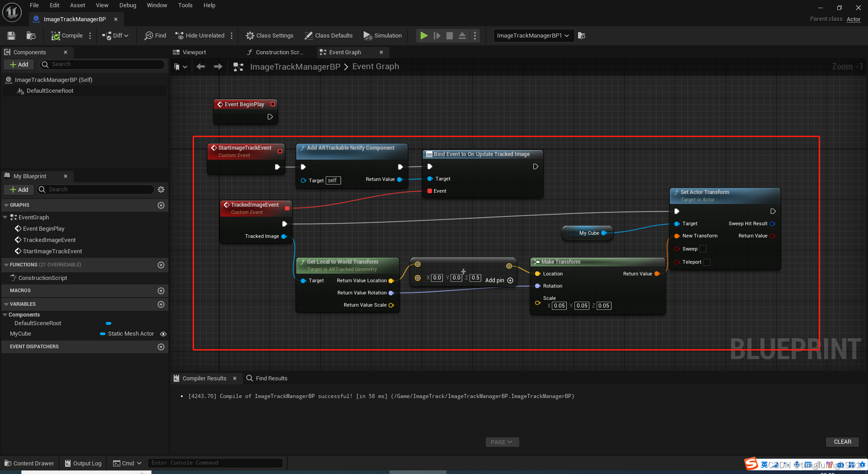Switch to the Viewport tab
This screenshot has width=868, height=474.
coord(190,52)
